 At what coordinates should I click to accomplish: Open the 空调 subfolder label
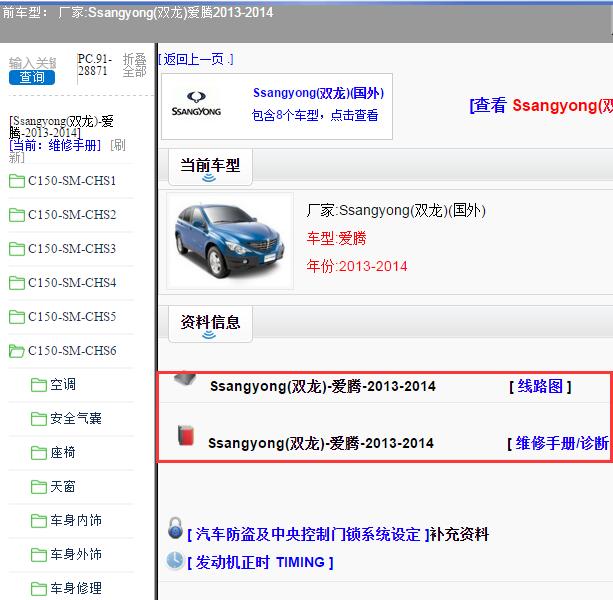click(x=63, y=385)
